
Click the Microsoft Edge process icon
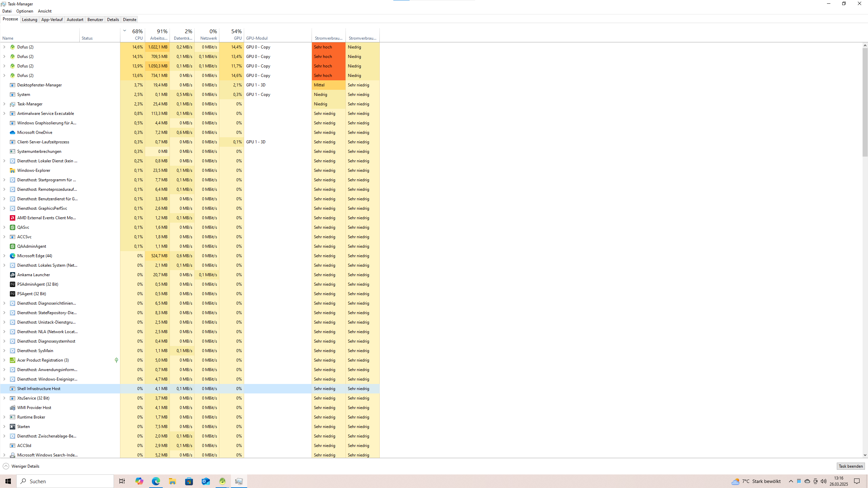pyautogui.click(x=13, y=256)
